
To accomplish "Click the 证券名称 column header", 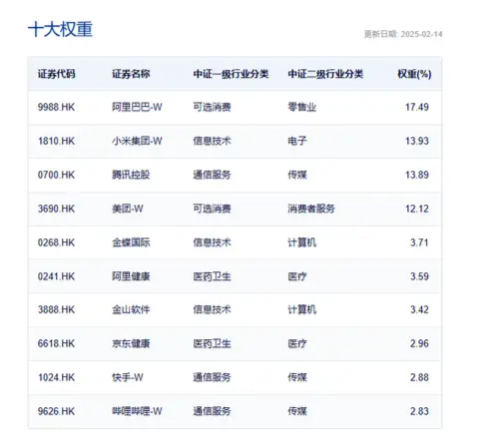I will 131,74.
